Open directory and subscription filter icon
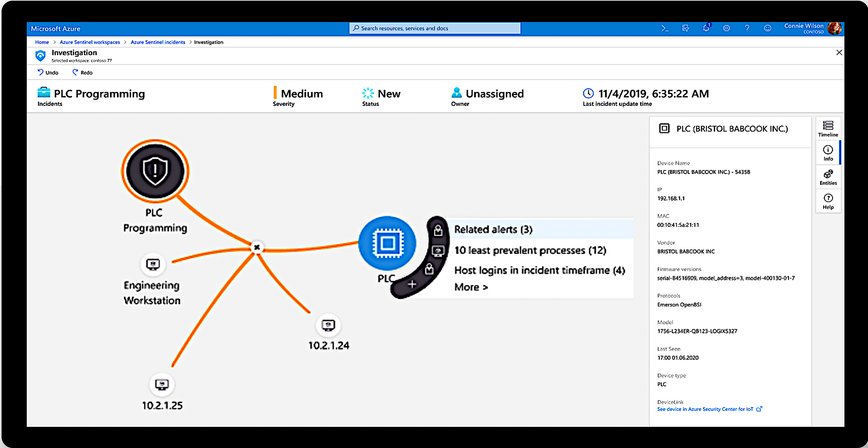 click(686, 29)
